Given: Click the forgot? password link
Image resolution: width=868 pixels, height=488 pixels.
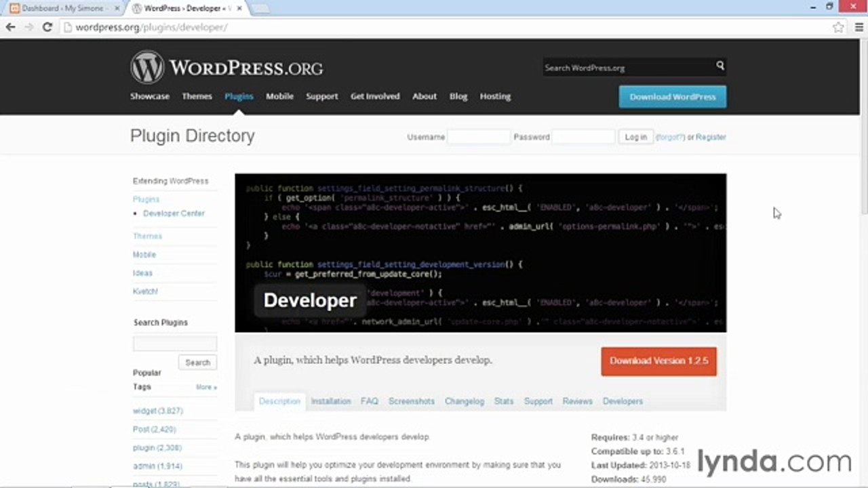Looking at the screenshot, I should click(670, 137).
